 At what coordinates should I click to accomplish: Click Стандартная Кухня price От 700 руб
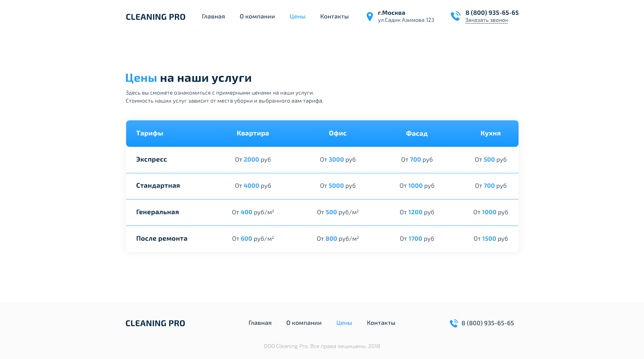(491, 186)
